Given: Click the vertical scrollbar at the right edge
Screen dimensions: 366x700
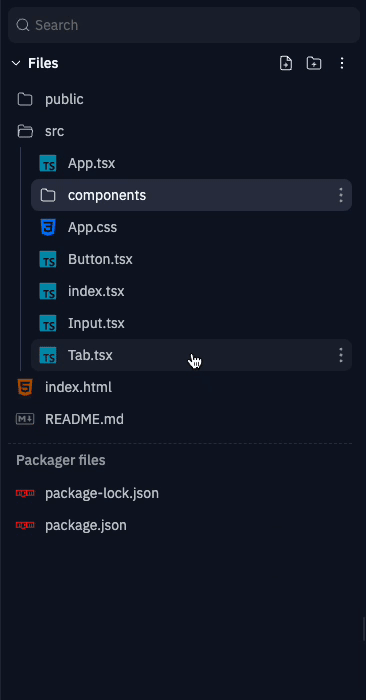Looking at the screenshot, I should click(x=364, y=629).
